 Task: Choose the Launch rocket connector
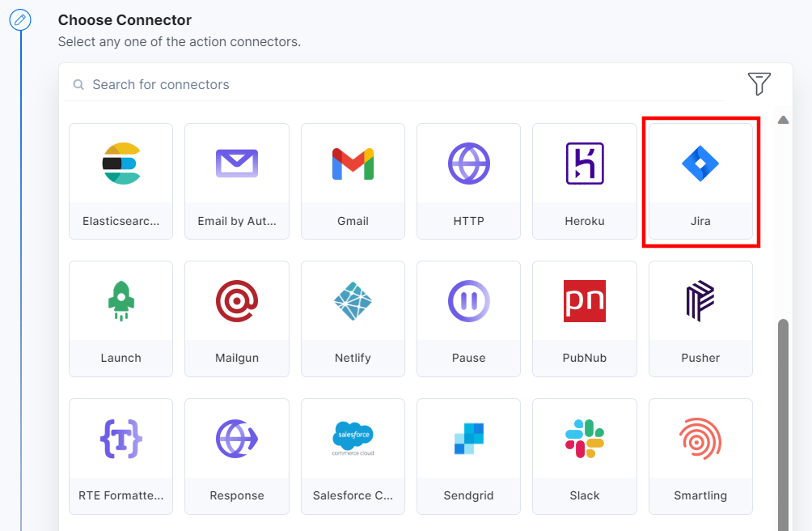(121, 319)
